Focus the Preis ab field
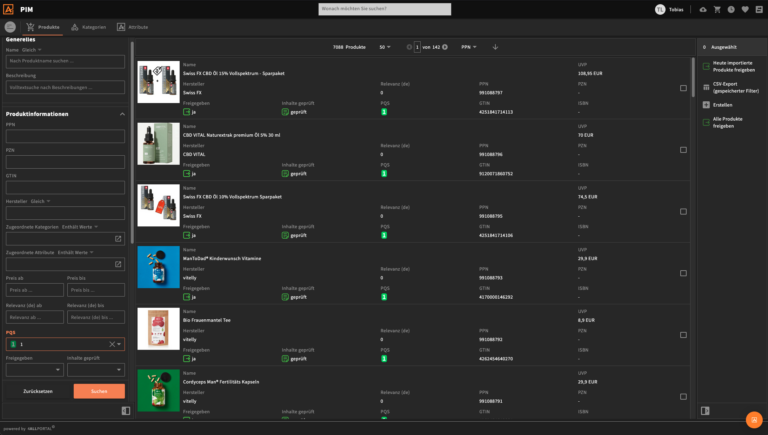The height and width of the screenshot is (435, 768). [x=34, y=290]
